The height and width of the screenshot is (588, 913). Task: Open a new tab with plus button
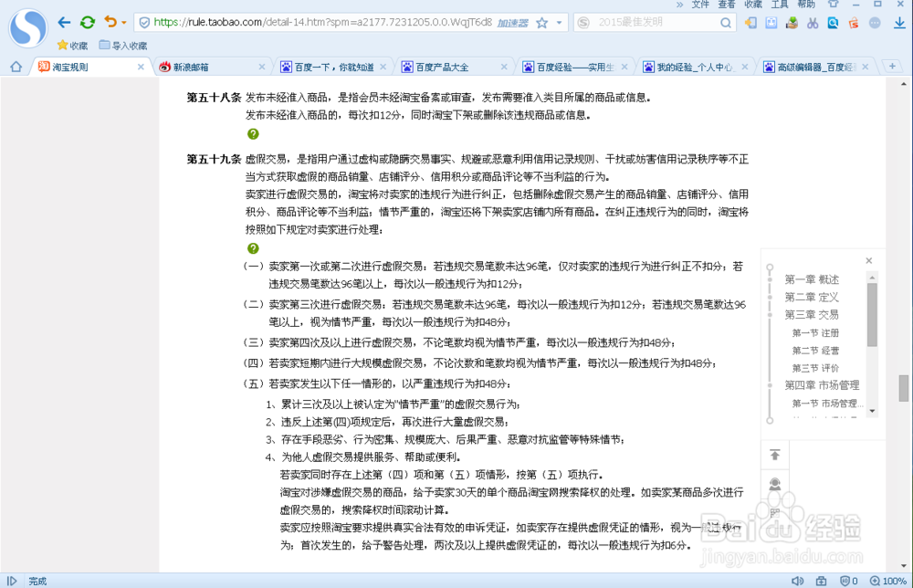[x=892, y=67]
